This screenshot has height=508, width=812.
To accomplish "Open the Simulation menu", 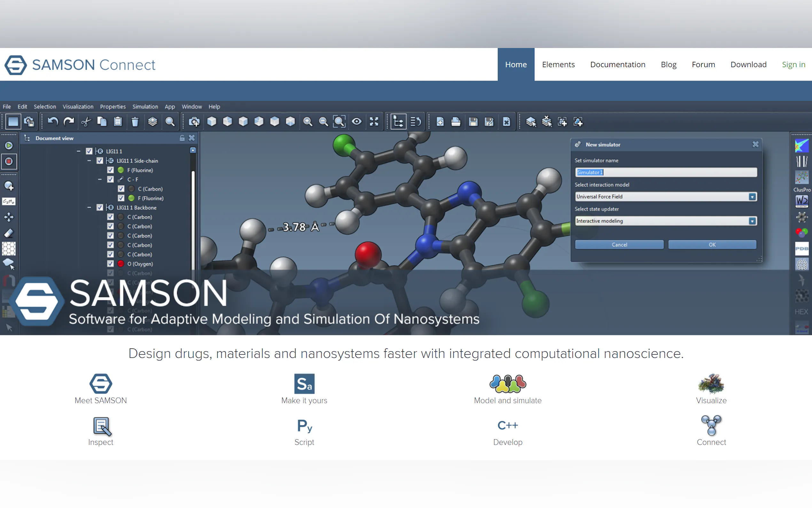I will 145,107.
